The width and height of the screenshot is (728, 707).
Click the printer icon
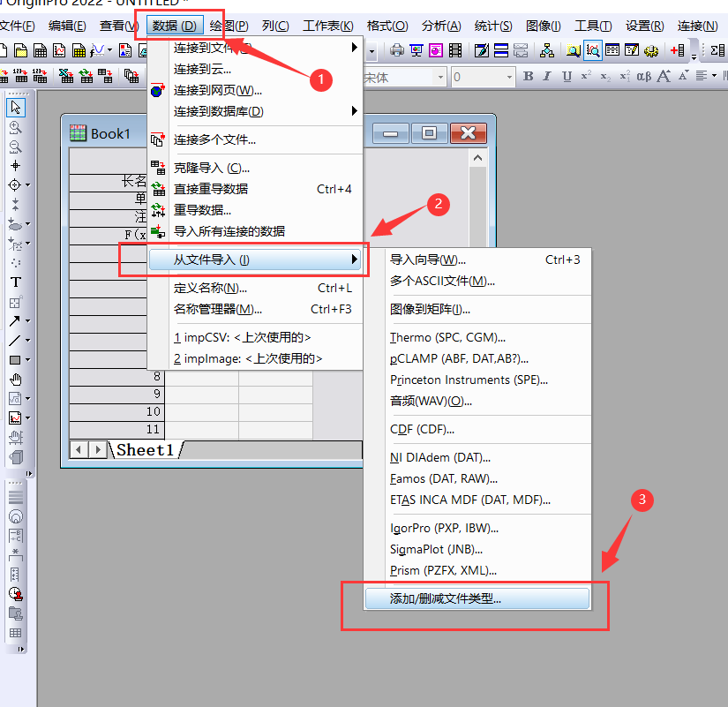[x=397, y=50]
